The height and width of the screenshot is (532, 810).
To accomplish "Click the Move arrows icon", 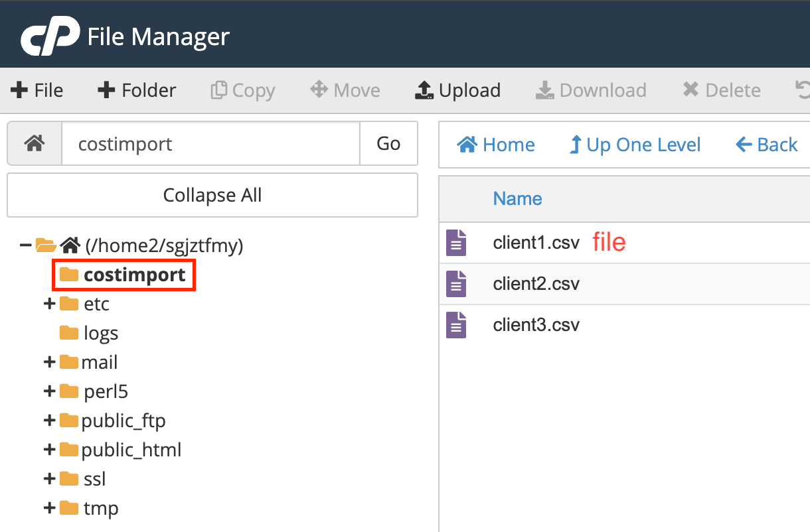I will 319,90.
